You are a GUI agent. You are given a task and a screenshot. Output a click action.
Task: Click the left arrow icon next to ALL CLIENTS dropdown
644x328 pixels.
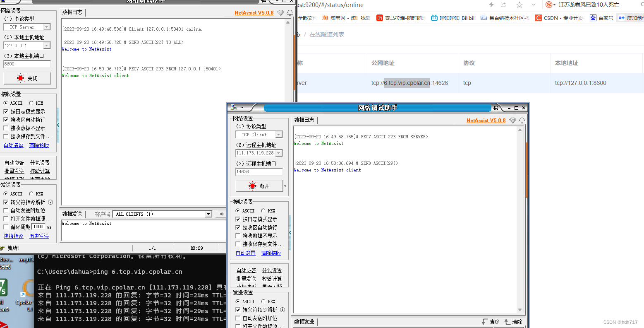point(222,214)
